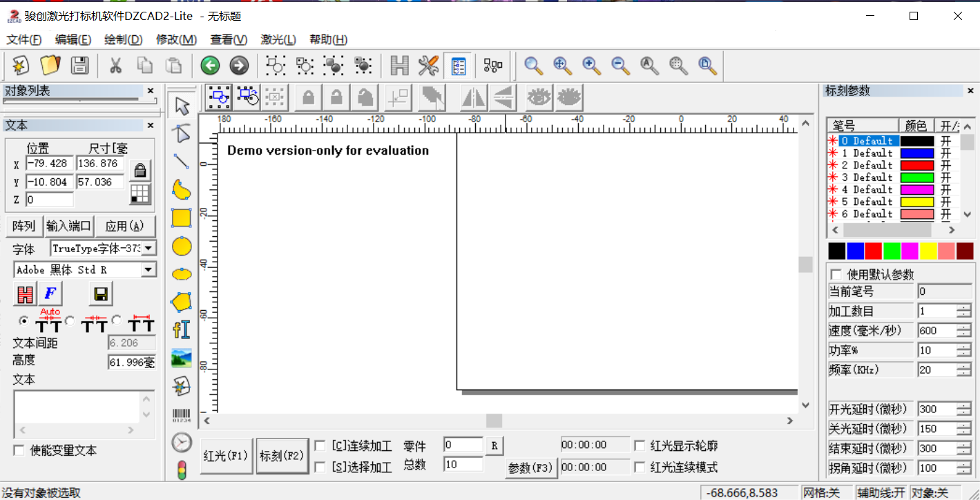Adjust 关光延时 spinner arrows

[964, 429]
